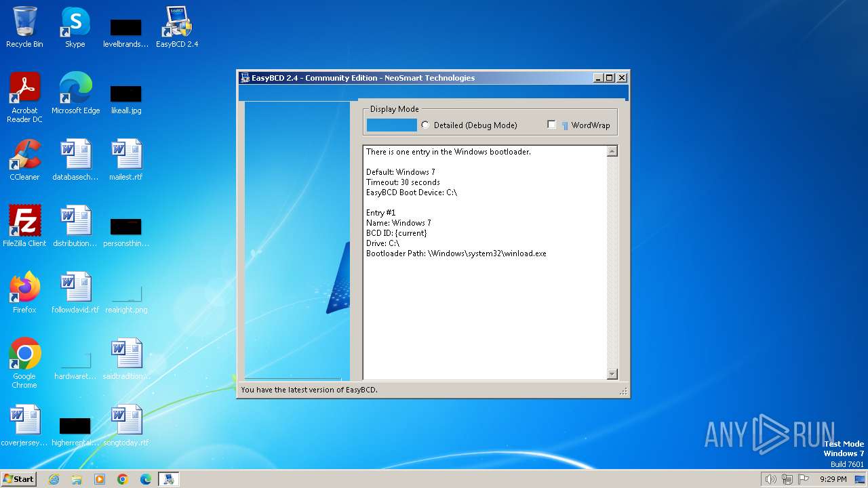
Task: Click the volume speaker tray icon
Action: (x=770, y=479)
